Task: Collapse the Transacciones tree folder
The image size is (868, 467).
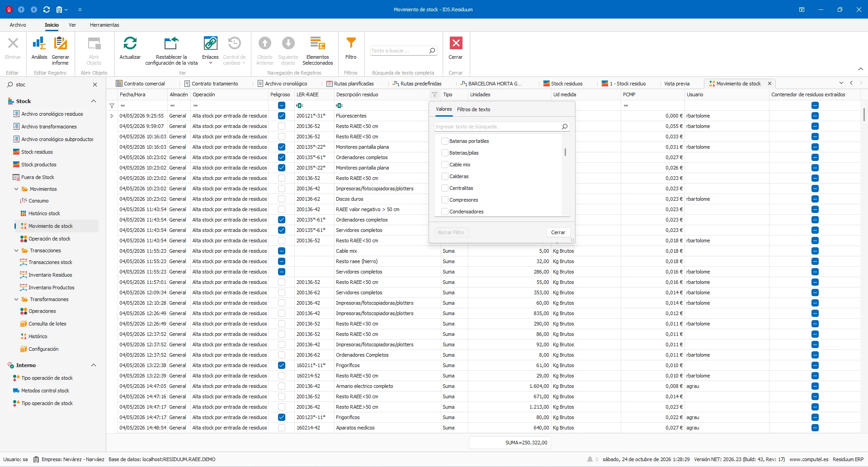Action: pos(16,250)
